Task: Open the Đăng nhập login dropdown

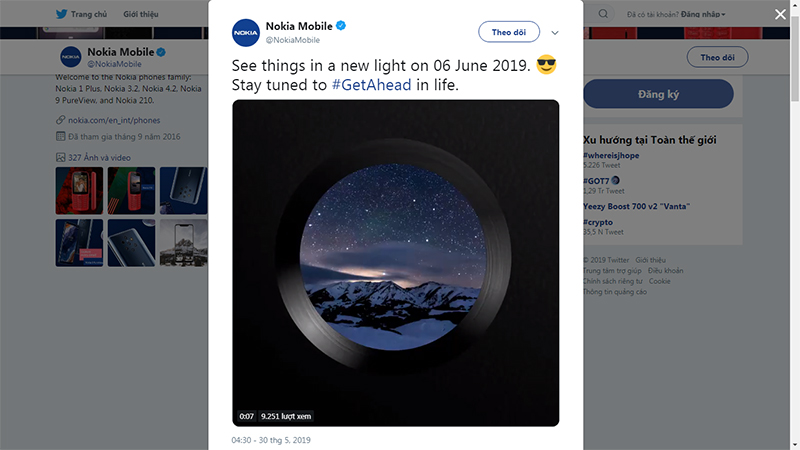Action: pos(704,15)
